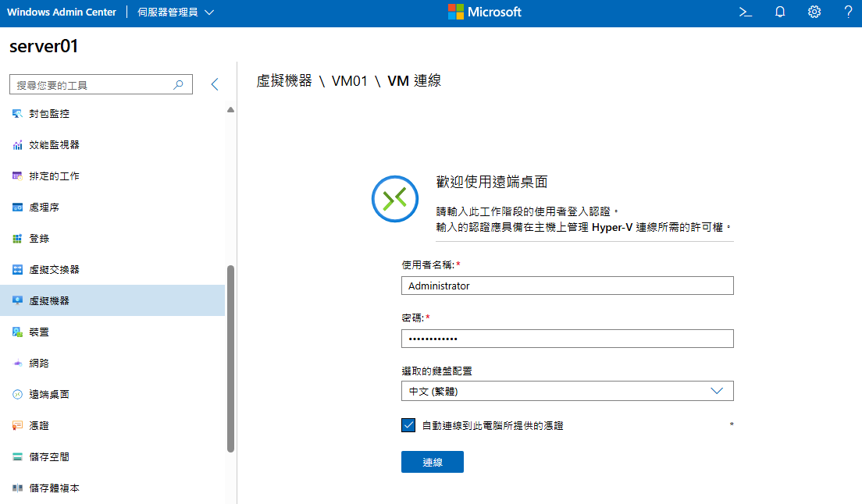Open the PowerShell console icon
The width and height of the screenshot is (862, 504).
pos(745,12)
